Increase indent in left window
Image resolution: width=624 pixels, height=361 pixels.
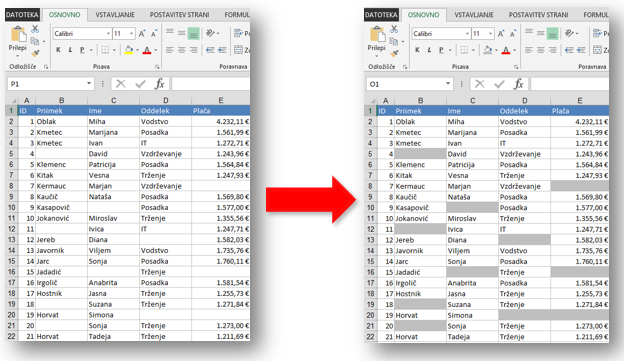[x=222, y=50]
